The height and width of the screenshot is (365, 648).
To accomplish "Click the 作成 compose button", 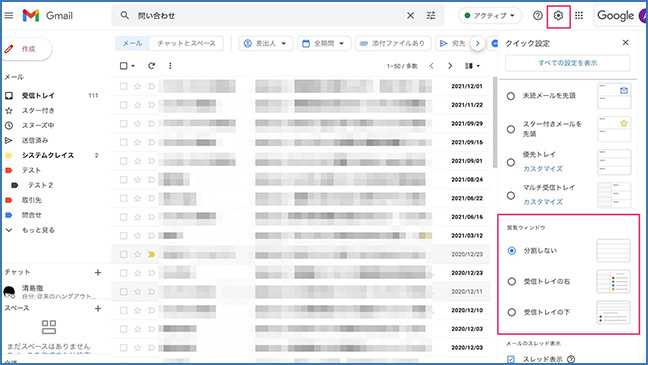I will coord(27,49).
